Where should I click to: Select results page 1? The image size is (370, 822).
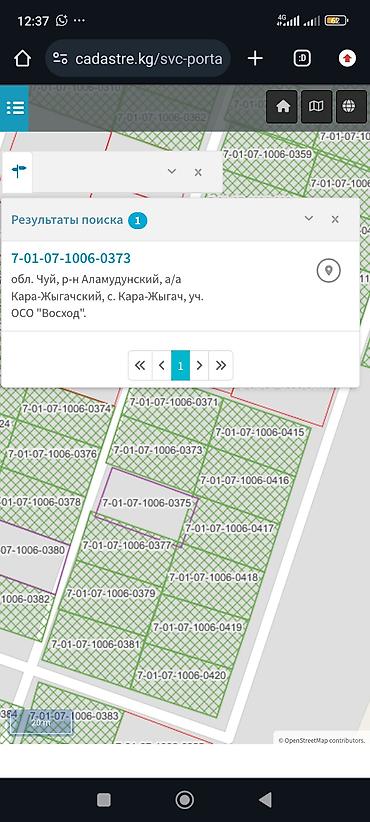180,365
